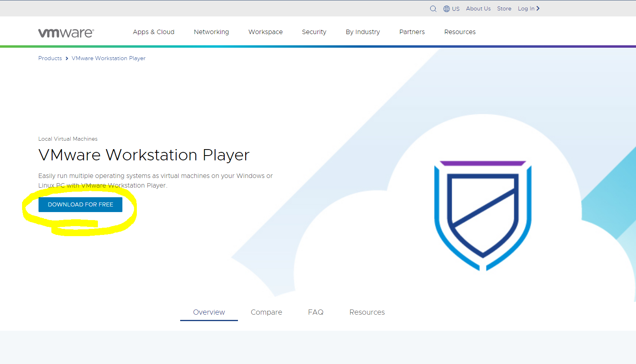Image resolution: width=636 pixels, height=364 pixels.
Task: Open the Partners menu
Action: pos(412,32)
